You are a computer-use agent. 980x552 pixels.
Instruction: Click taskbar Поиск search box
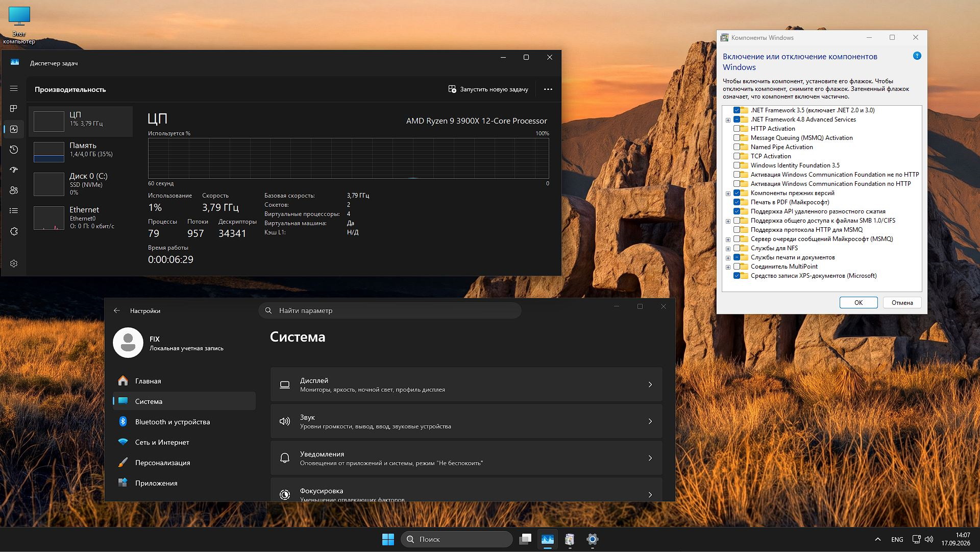click(456, 539)
